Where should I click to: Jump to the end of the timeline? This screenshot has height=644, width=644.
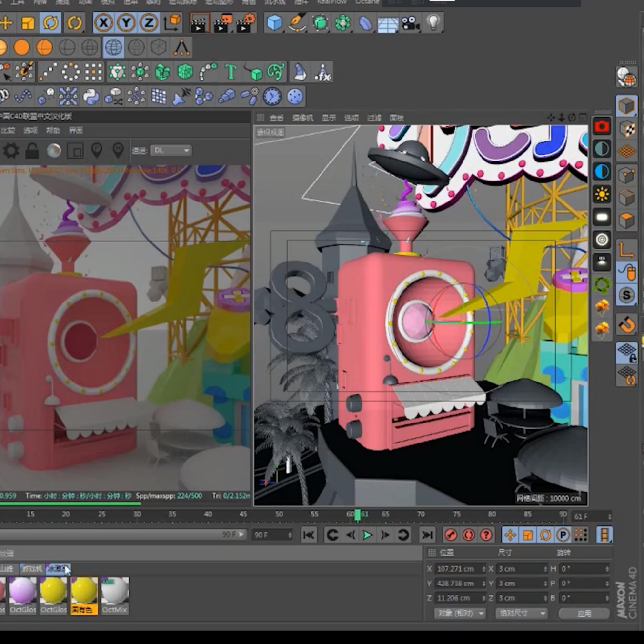[427, 535]
